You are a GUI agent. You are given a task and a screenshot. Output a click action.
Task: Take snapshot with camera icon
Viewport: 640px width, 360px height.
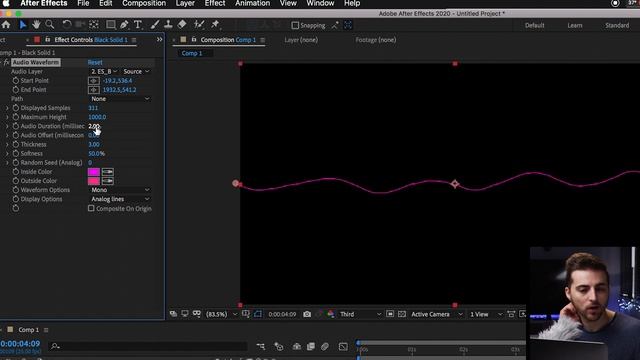coord(307,314)
